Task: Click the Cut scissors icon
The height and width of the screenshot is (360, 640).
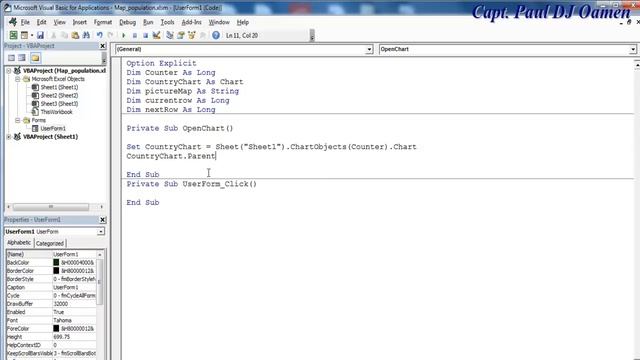Action: [x=53, y=36]
